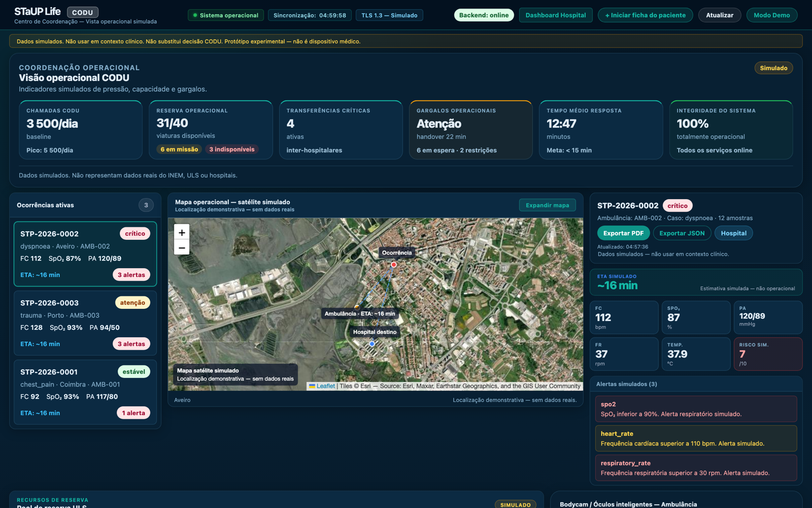Click the Temp. 37.9 vital tile
This screenshot has height=508, width=812.
696,354
